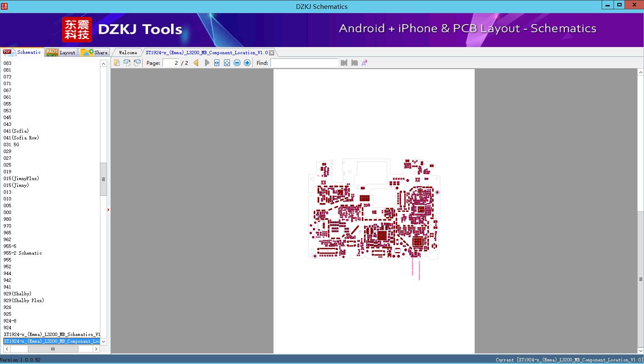This screenshot has height=364, width=644.
Task: Click the fit page icon
Action: tap(227, 63)
